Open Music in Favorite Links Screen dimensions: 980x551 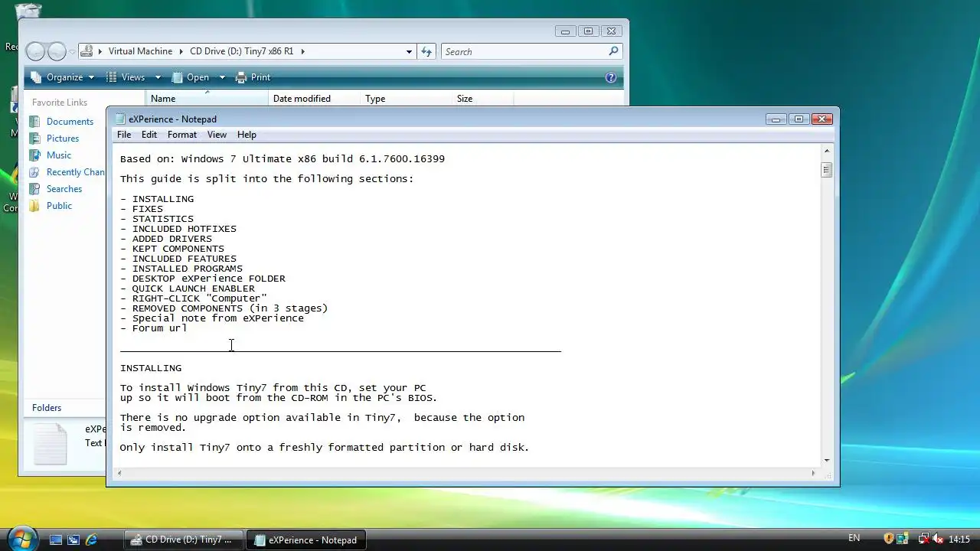(x=59, y=155)
